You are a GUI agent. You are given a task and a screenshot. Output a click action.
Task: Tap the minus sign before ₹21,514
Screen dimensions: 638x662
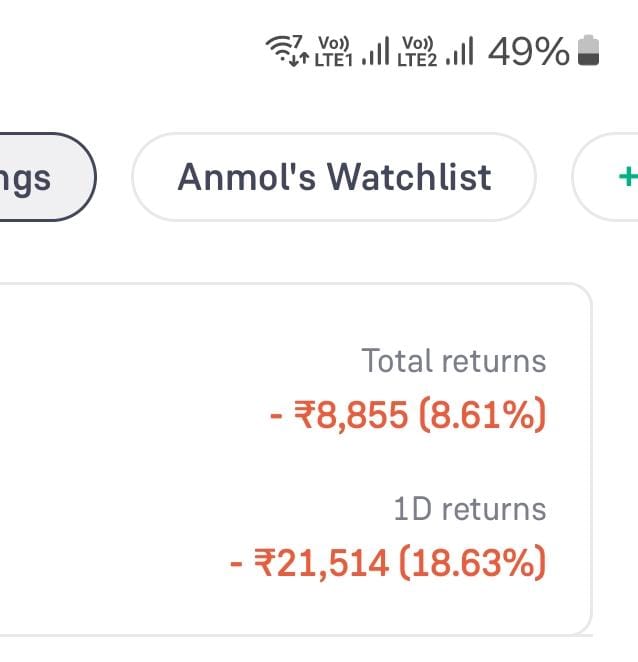click(236, 564)
